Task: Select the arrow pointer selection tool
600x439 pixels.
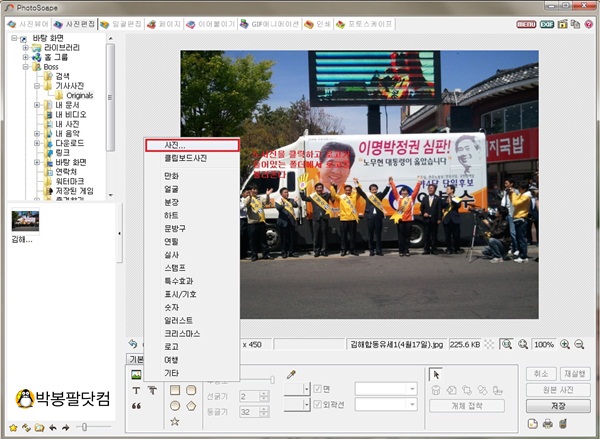Action: click(436, 373)
